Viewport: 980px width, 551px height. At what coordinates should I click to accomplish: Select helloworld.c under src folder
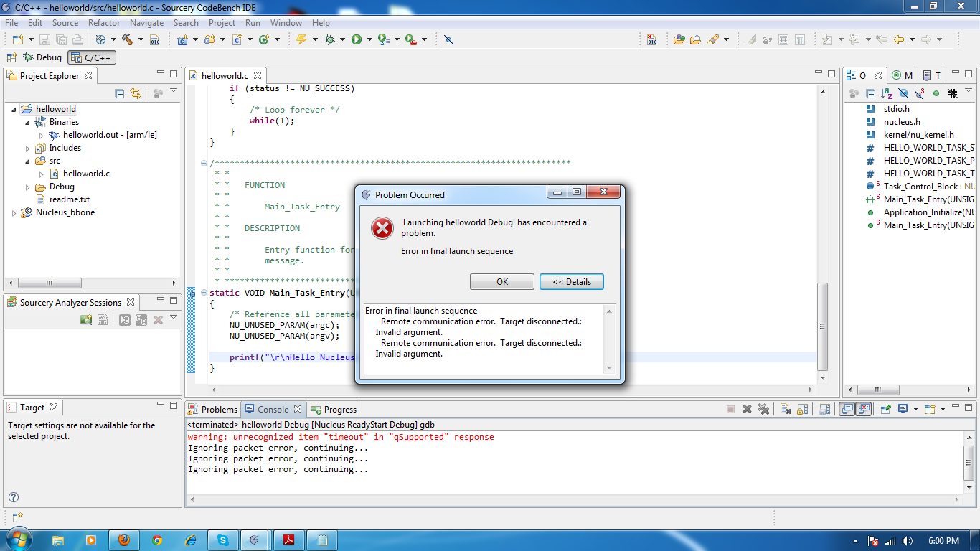point(86,174)
